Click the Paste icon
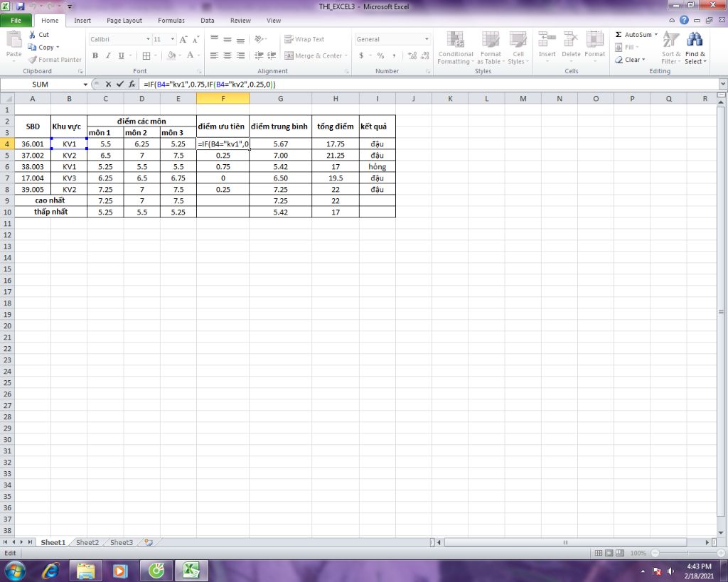Image resolution: width=728 pixels, height=582 pixels. click(x=14, y=41)
